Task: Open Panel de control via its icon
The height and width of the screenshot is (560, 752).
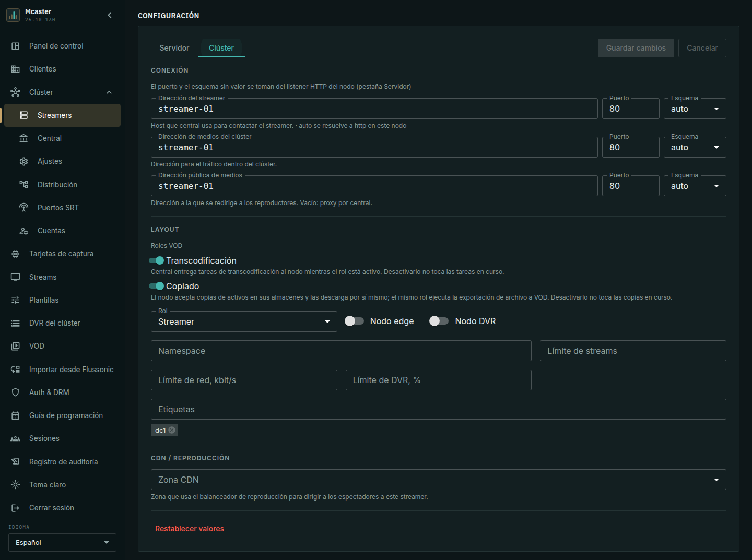Action: (x=16, y=46)
